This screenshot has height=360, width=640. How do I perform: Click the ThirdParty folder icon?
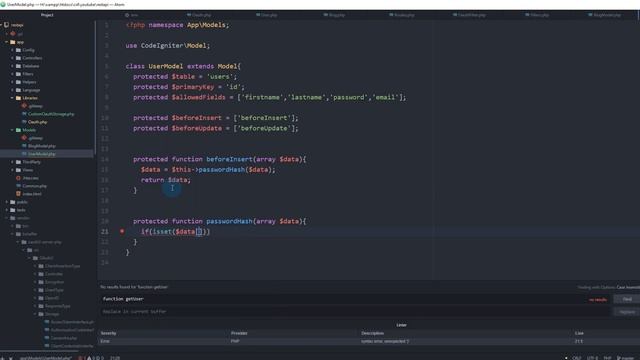click(x=18, y=162)
